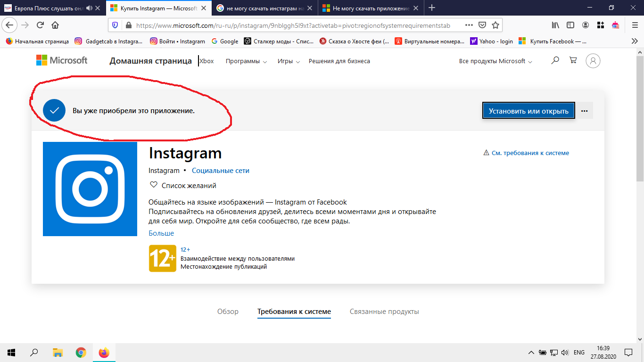Image resolution: width=644 pixels, height=362 pixels.
Task: Open Windows Start menu
Action: tap(11, 352)
